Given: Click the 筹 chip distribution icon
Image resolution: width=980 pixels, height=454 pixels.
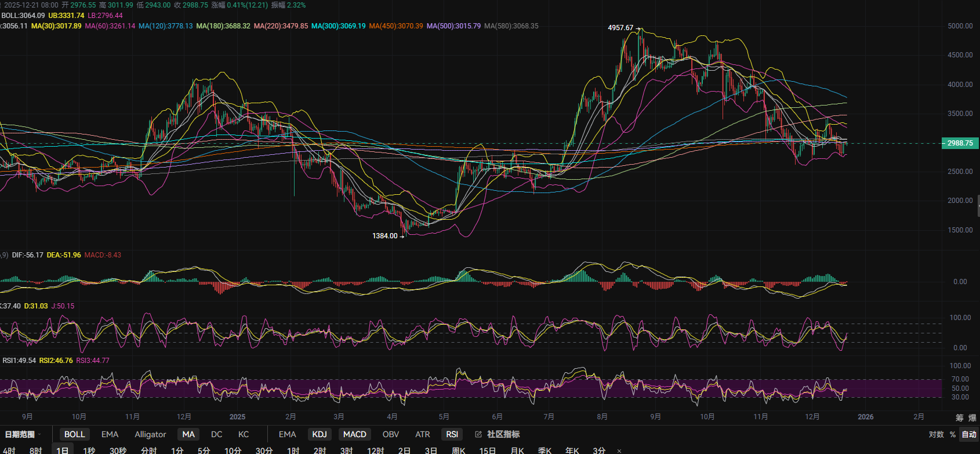Looking at the screenshot, I should tap(960, 417).
